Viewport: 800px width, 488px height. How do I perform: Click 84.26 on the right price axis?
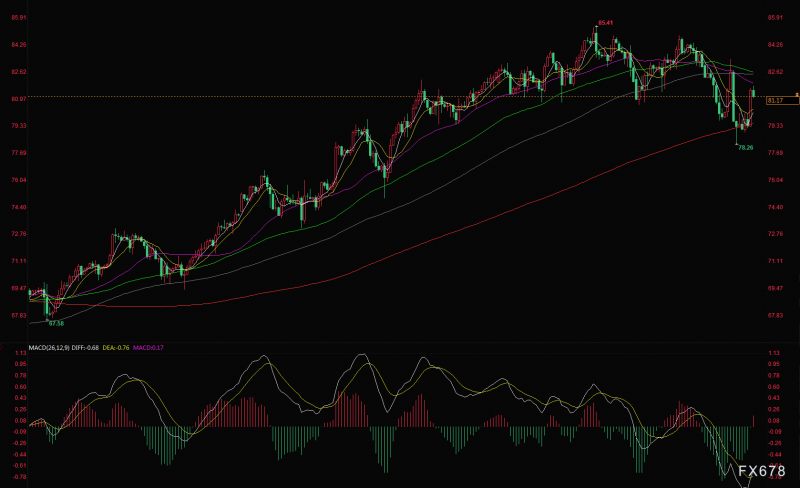pyautogui.click(x=775, y=45)
